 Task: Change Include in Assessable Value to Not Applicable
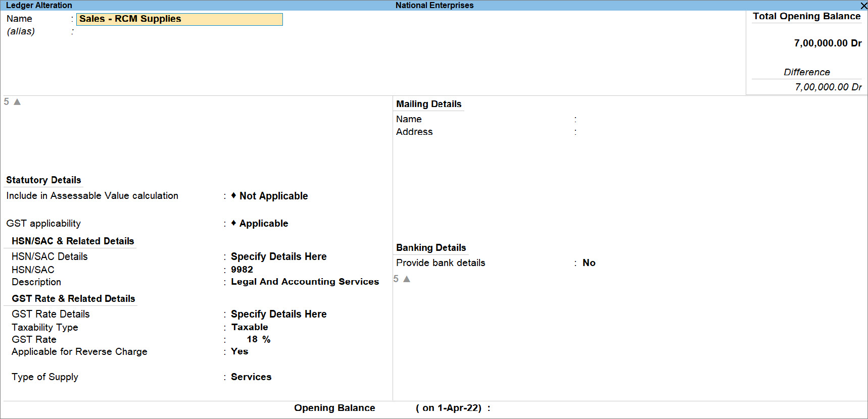[273, 196]
